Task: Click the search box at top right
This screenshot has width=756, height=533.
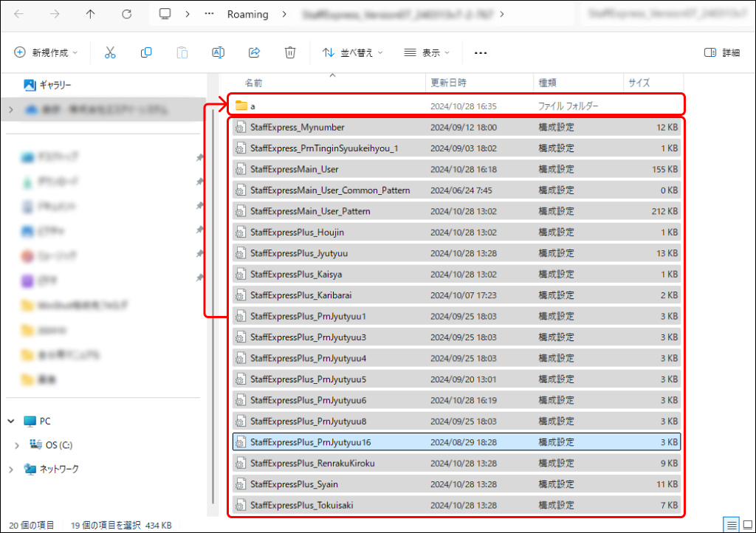Action: tap(667, 15)
